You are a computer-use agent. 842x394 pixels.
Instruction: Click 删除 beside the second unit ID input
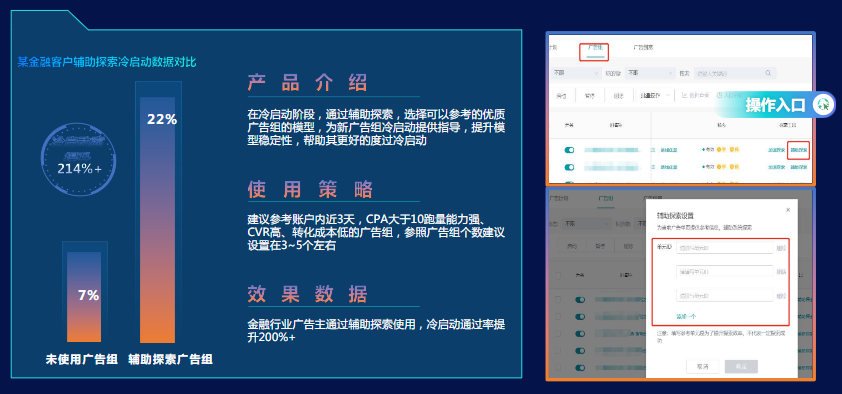781,272
